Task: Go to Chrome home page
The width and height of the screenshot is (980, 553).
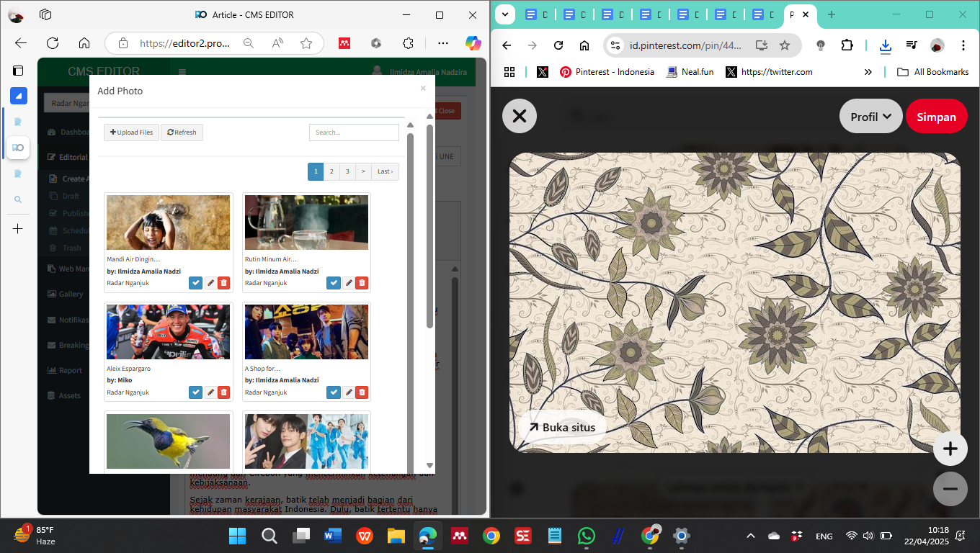Action: (x=584, y=45)
